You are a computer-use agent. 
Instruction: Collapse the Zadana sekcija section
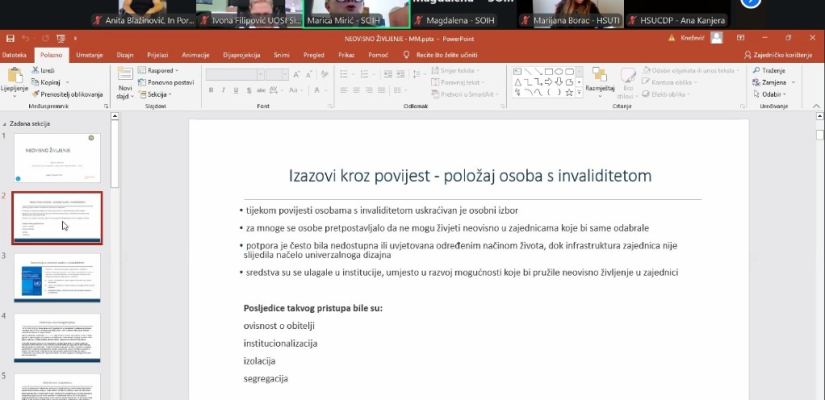click(x=5, y=124)
